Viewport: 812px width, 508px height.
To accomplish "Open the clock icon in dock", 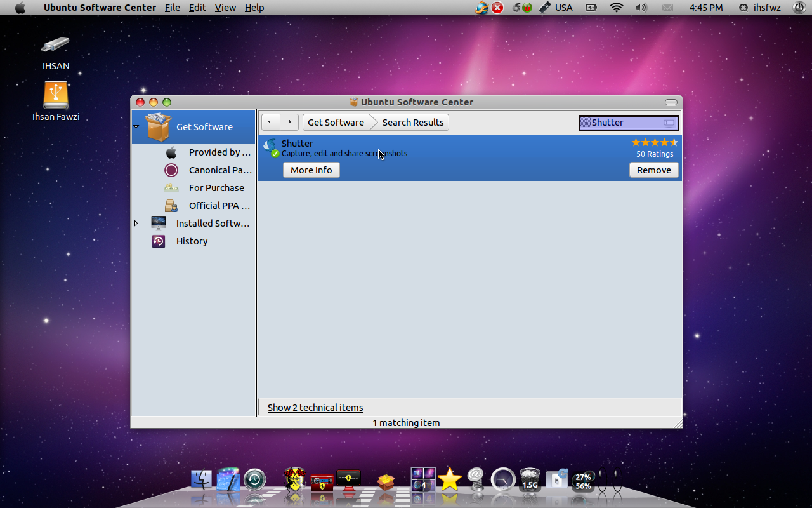I will (503, 479).
